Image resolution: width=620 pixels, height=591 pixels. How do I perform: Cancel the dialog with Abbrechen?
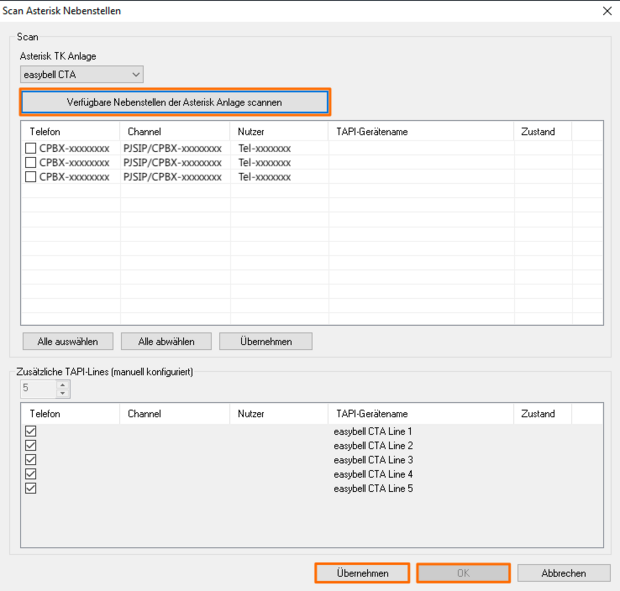click(x=565, y=574)
